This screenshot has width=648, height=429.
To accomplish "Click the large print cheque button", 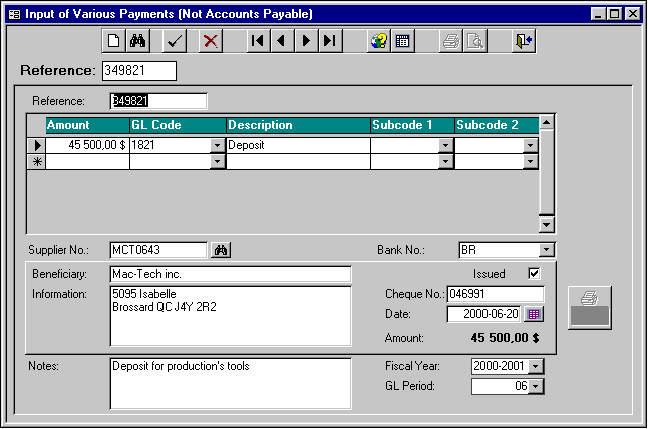I will 589,307.
